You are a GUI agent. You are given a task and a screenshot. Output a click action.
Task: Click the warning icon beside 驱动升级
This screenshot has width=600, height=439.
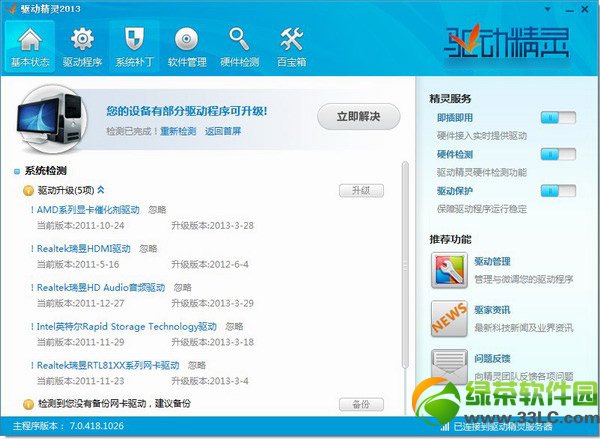[28, 190]
